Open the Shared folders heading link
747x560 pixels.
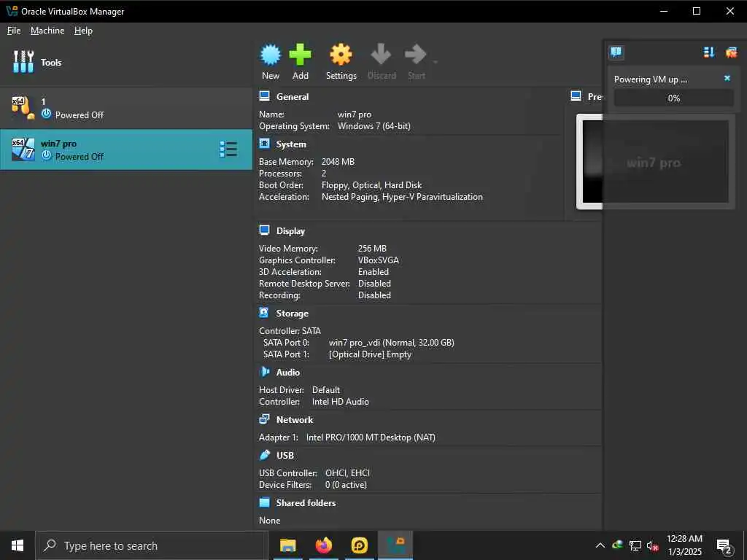point(306,503)
